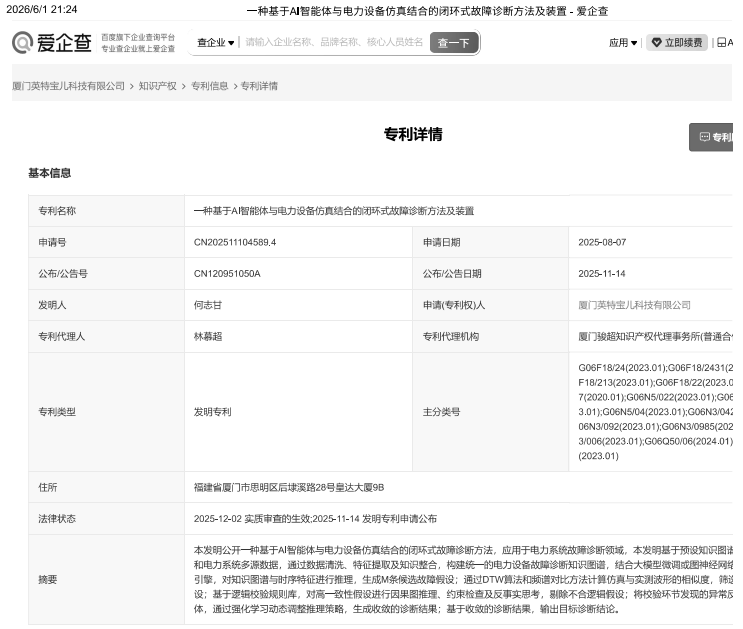Viewport: 743px width, 629px height.
Task: Click the heart icon in 立即续费
Action: click(656, 43)
